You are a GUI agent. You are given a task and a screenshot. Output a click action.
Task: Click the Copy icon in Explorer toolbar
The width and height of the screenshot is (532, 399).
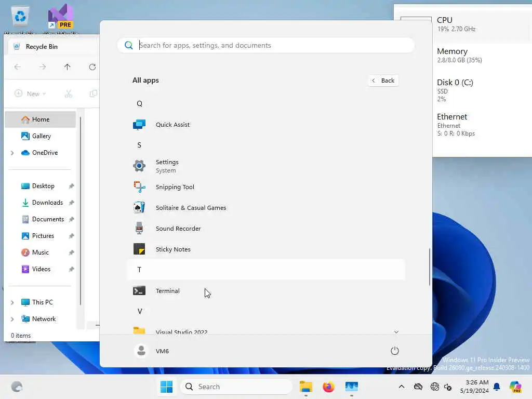93,94
